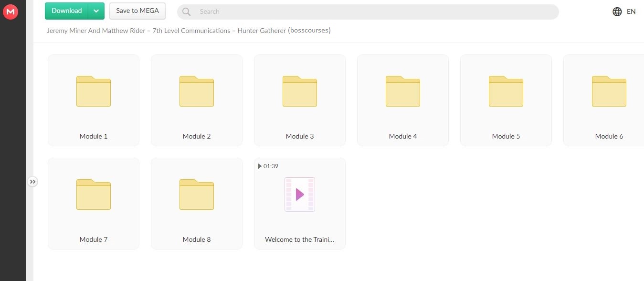Image resolution: width=644 pixels, height=281 pixels.
Task: Open the Module 4 folder icon
Action: 403,91
